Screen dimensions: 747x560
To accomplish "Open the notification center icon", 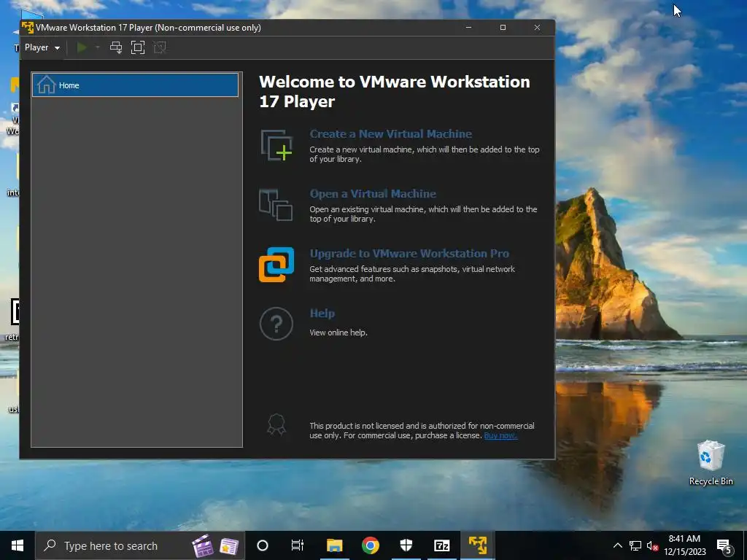I will click(724, 545).
